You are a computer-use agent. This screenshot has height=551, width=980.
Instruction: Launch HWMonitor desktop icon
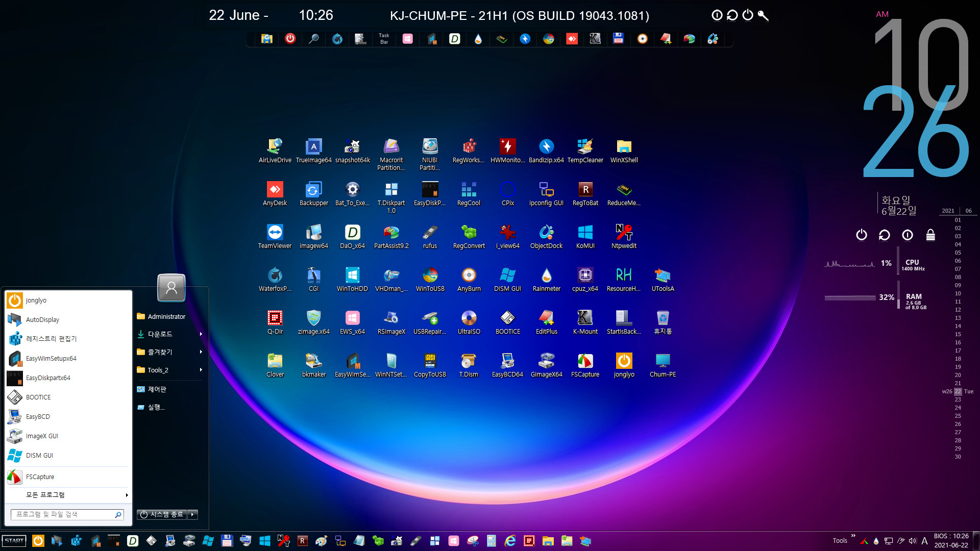pos(507,151)
